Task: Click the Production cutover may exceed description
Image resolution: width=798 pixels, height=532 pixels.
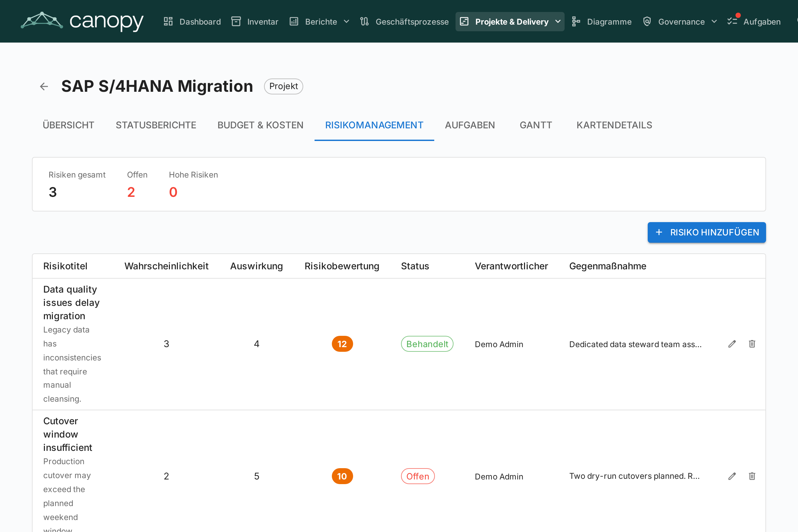Action: 67,494
